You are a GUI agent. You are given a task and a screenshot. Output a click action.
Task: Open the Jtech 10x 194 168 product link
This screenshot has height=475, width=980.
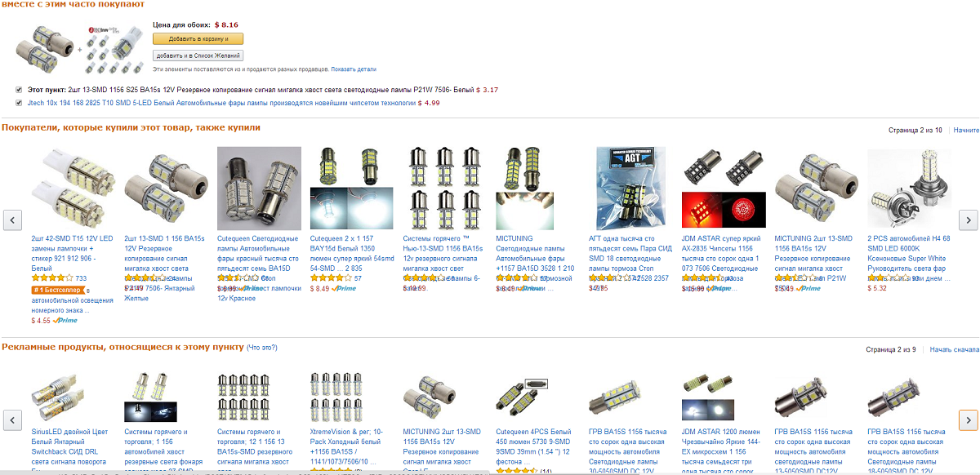tap(221, 103)
